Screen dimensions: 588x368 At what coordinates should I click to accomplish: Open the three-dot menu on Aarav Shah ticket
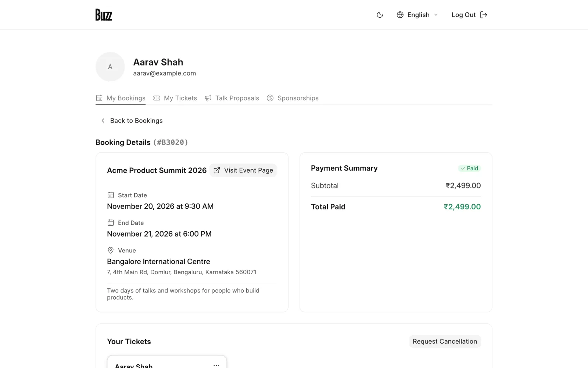216,365
